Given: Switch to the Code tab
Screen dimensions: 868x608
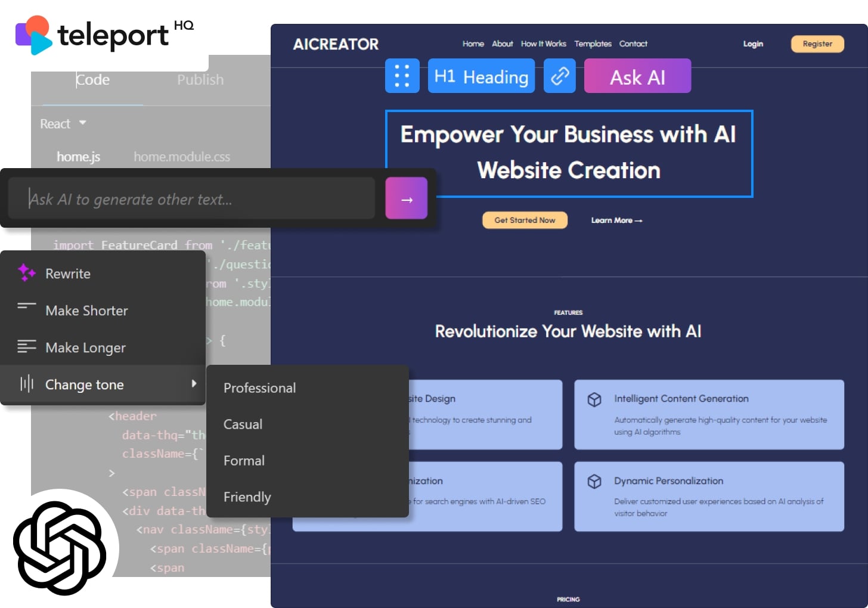Looking at the screenshot, I should (93, 80).
